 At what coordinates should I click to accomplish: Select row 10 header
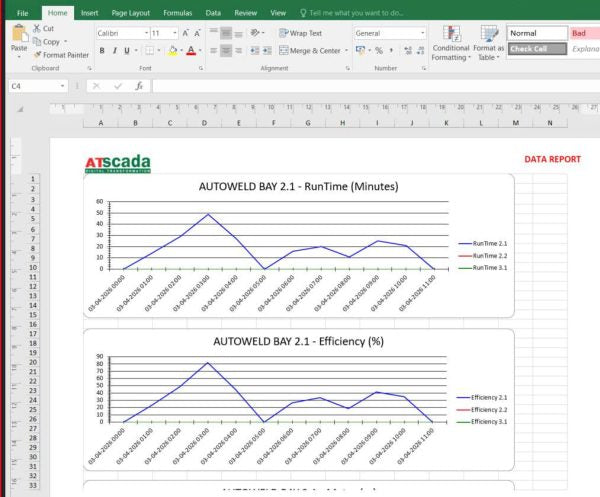[33, 267]
